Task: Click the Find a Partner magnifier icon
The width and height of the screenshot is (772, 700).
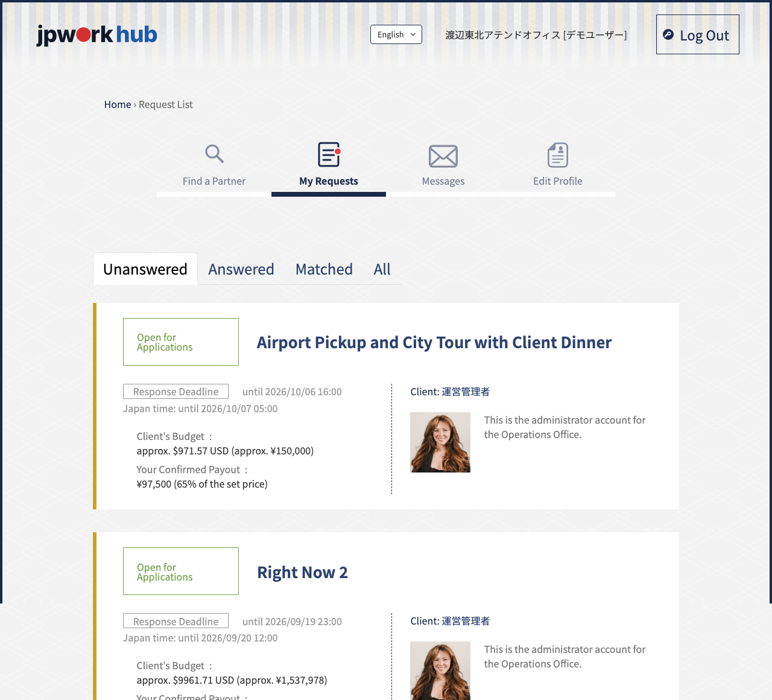Action: pos(214,154)
